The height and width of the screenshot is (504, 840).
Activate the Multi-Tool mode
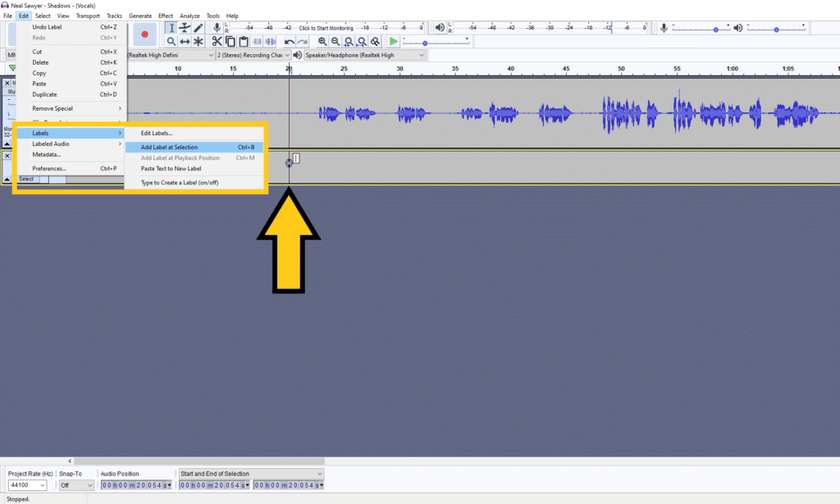click(197, 41)
